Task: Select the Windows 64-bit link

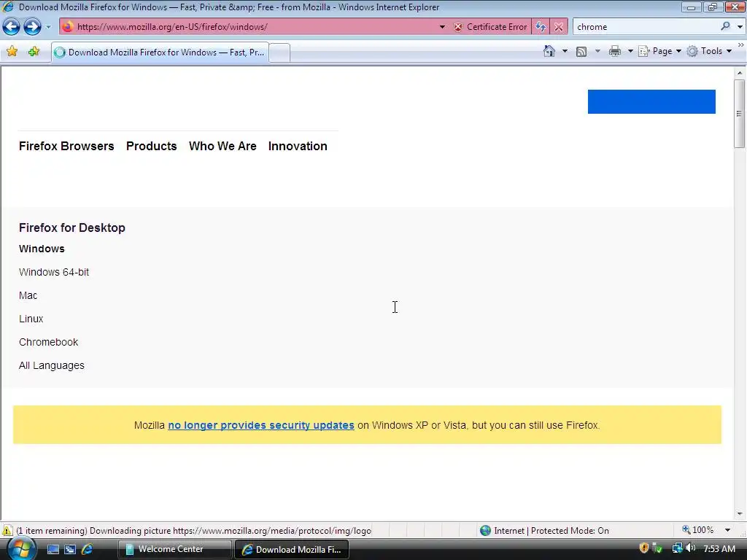Action: point(54,272)
